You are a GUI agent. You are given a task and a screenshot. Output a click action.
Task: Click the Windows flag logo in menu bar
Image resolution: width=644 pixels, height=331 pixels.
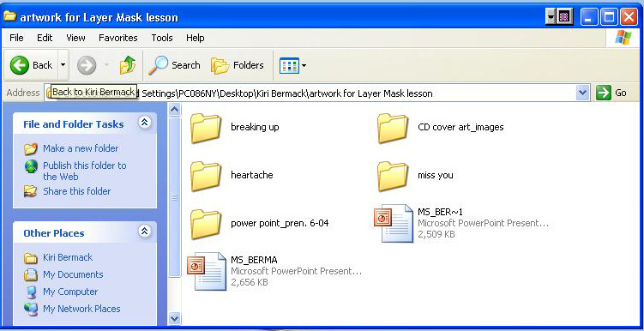click(x=623, y=38)
